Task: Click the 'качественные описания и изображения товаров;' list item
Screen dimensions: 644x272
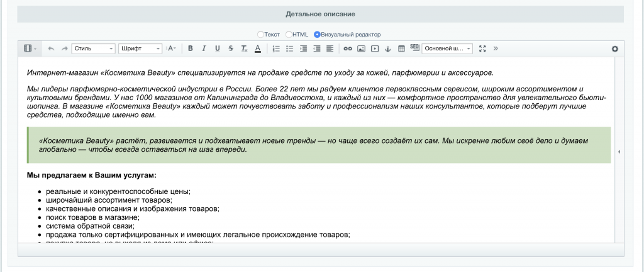Action: pos(133,209)
